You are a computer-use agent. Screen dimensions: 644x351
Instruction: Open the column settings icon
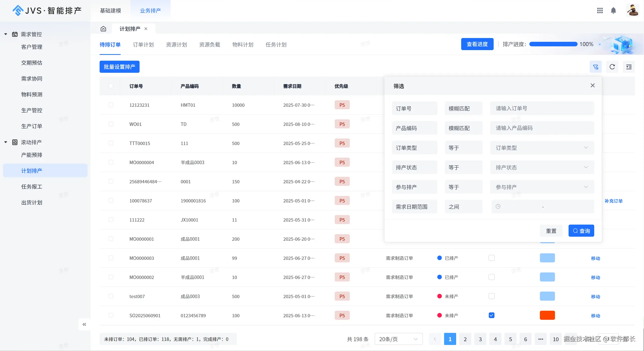(629, 67)
